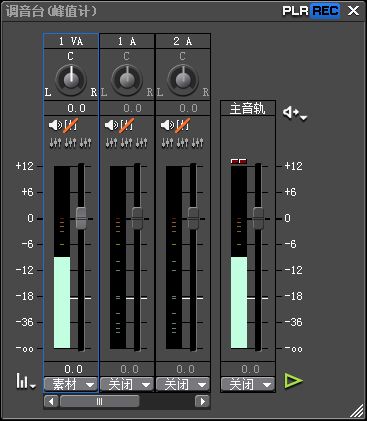Click the pan knob on track 1 VA

pyautogui.click(x=71, y=80)
